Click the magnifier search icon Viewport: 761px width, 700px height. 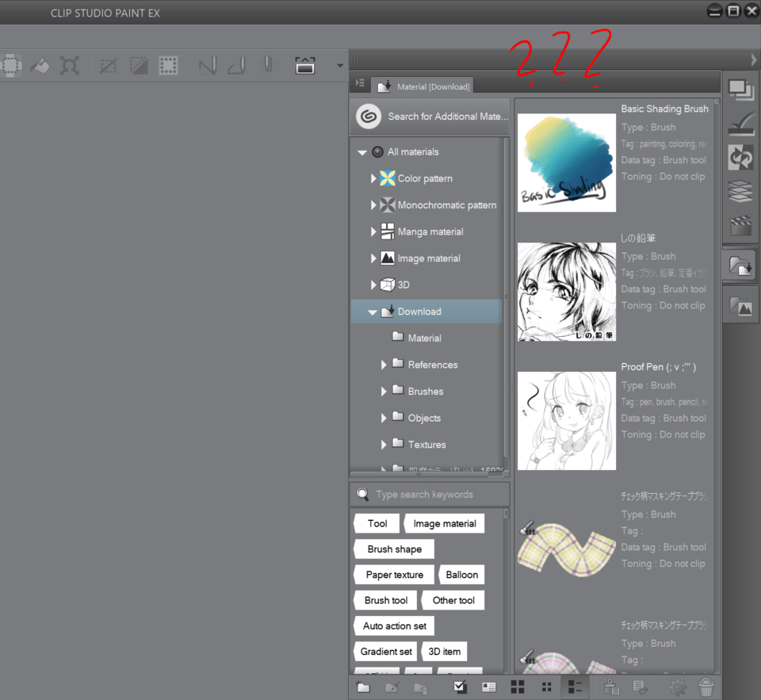(x=362, y=494)
